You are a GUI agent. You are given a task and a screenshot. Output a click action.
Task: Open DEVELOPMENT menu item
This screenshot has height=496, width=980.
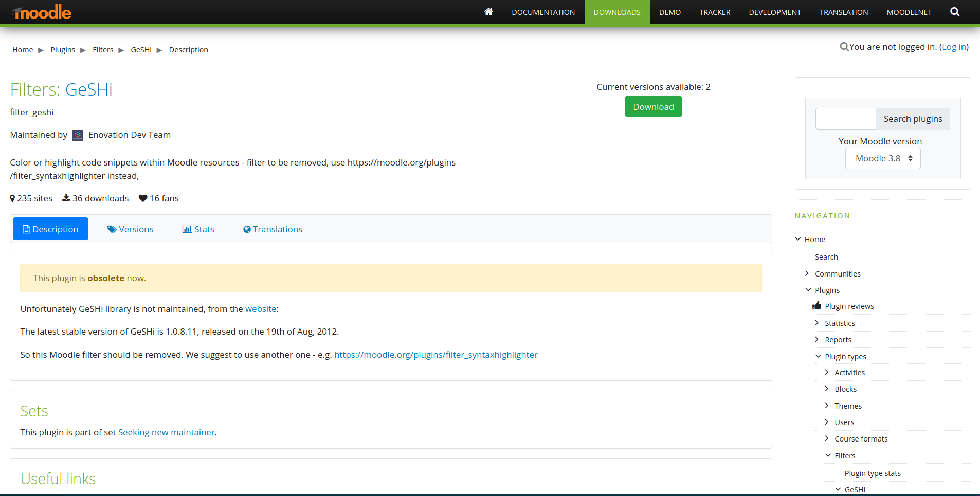click(x=775, y=12)
